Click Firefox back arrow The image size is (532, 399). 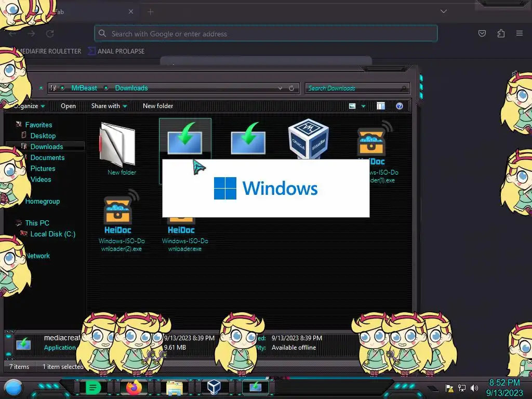coord(12,34)
